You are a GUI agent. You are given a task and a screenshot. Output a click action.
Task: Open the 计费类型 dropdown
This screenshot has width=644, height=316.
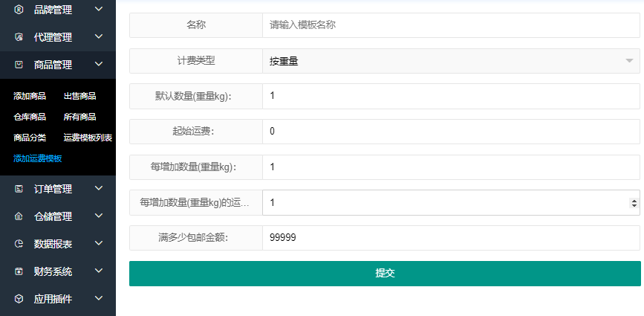coord(451,61)
